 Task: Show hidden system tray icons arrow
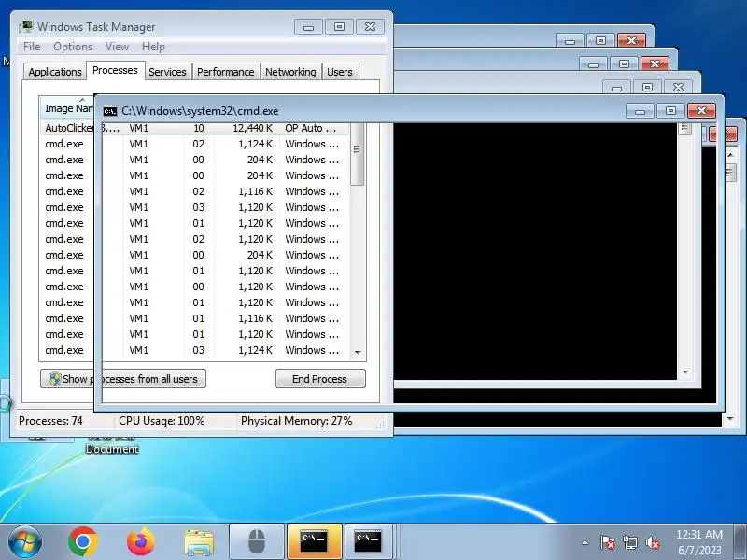coord(585,542)
